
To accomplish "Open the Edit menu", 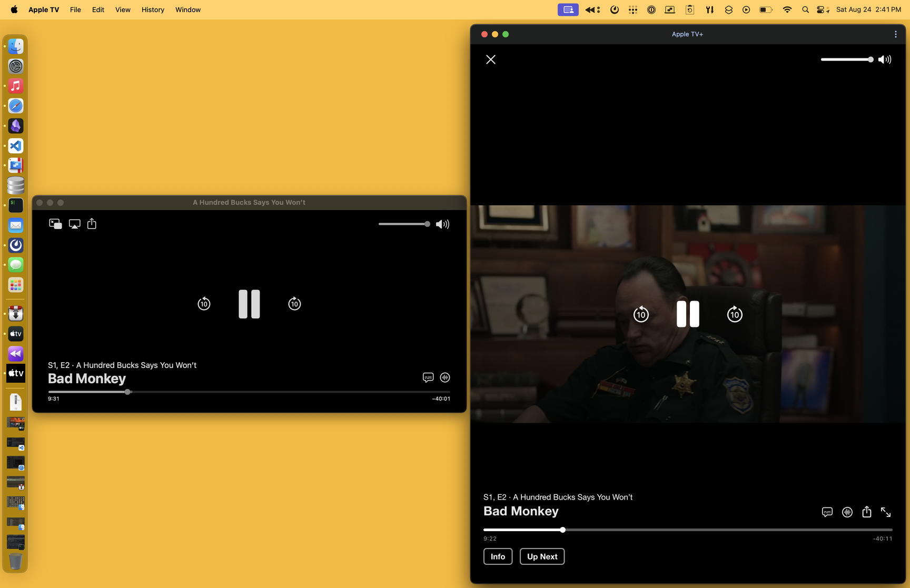I will (x=98, y=9).
